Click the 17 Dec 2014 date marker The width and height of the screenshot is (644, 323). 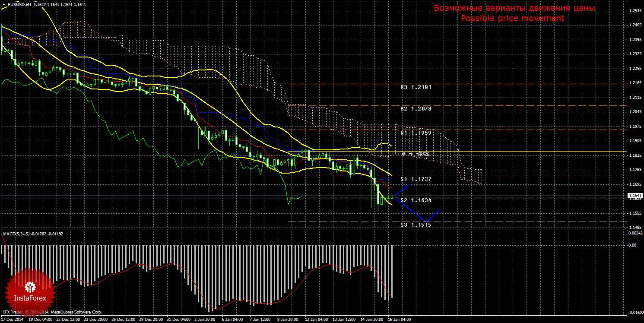pos(13,320)
